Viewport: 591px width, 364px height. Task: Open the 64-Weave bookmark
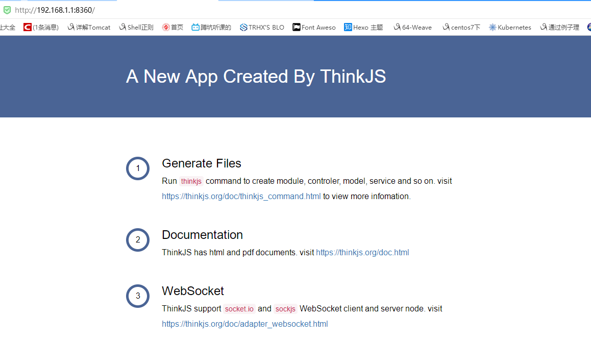click(x=412, y=28)
